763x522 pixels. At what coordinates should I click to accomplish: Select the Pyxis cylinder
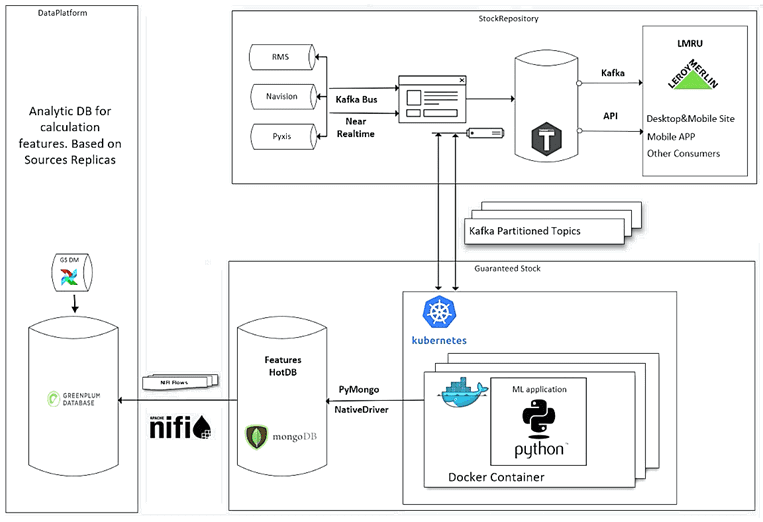click(283, 136)
